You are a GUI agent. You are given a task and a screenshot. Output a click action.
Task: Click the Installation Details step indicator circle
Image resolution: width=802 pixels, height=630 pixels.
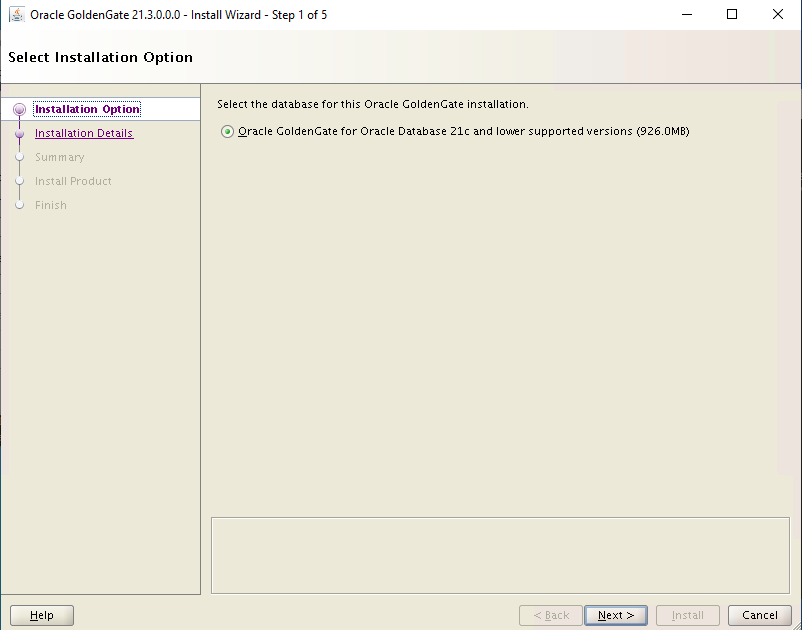(19, 133)
